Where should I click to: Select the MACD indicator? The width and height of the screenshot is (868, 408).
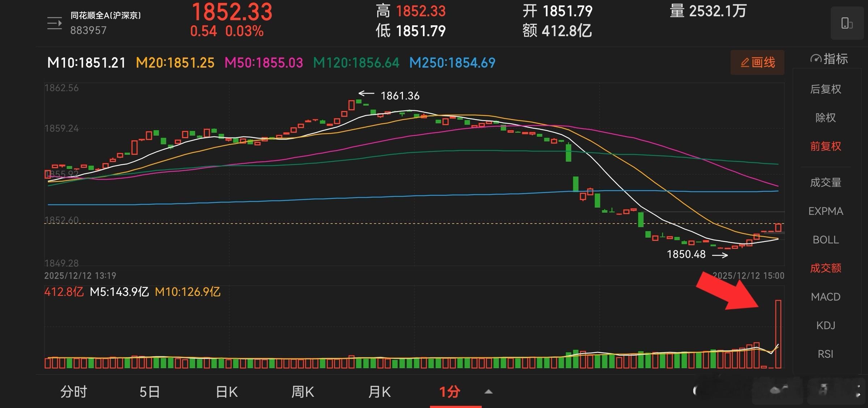[x=825, y=297]
